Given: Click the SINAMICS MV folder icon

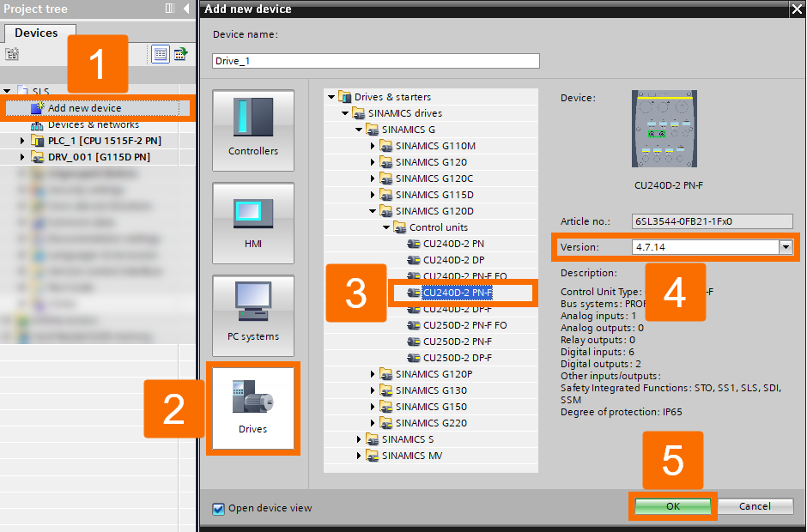Looking at the screenshot, I should click(x=372, y=456).
